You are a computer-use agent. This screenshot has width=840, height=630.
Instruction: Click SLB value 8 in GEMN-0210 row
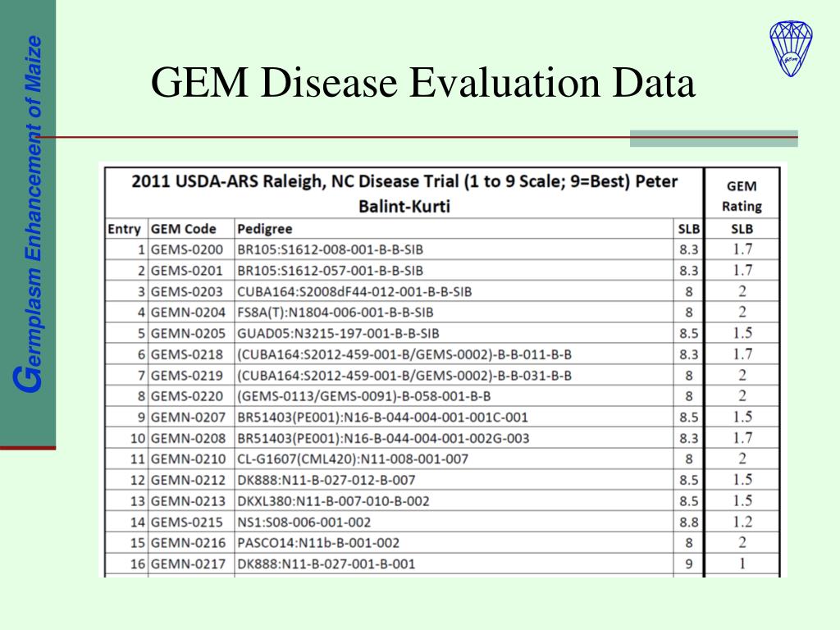(689, 459)
